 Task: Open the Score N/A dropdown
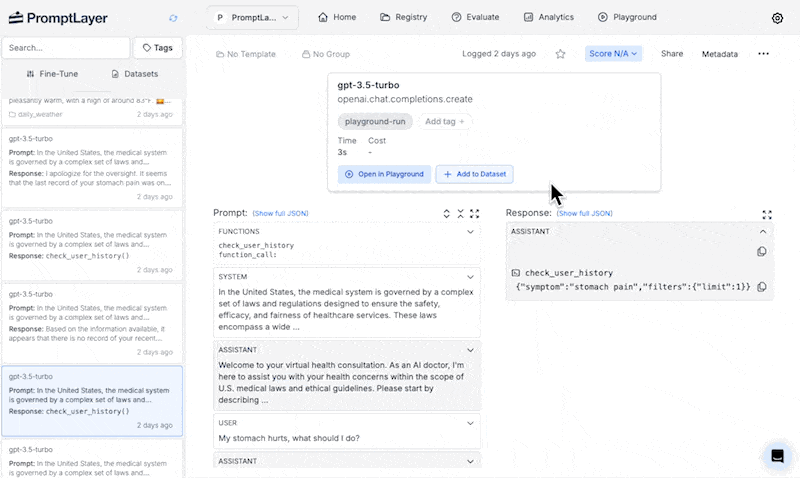(613, 54)
